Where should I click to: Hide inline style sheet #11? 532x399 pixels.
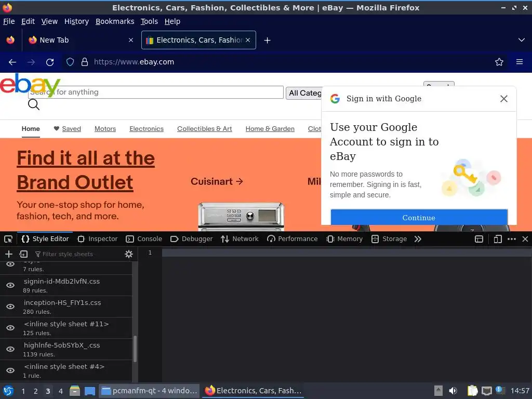10,328
